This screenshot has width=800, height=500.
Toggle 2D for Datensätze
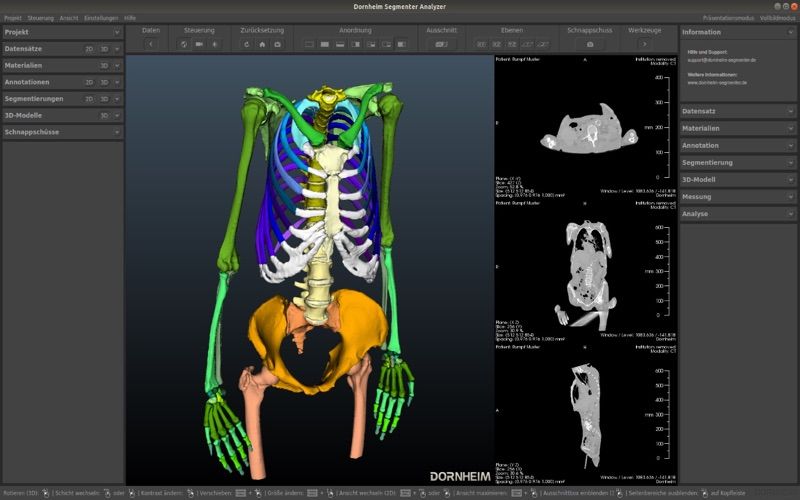click(89, 49)
